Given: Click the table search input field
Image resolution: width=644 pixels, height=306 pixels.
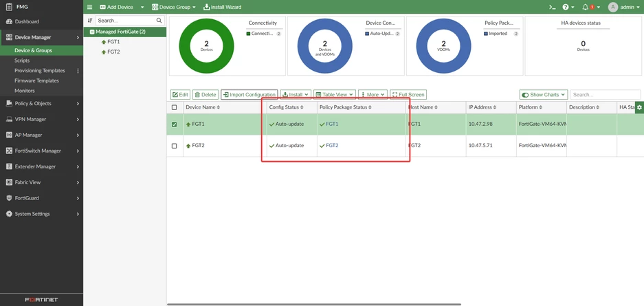Looking at the screenshot, I should (x=605, y=94).
